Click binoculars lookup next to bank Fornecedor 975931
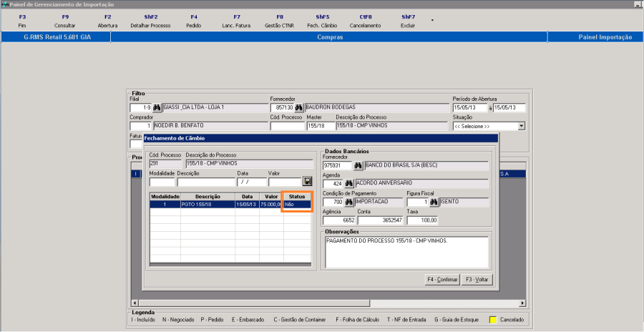644x332 pixels. coord(358,165)
